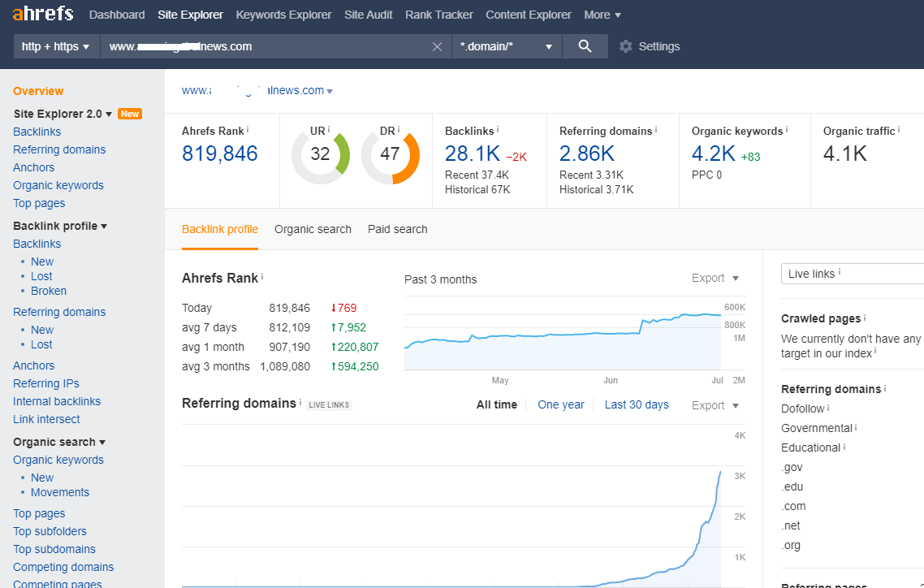The width and height of the screenshot is (924, 588).
Task: Click the 'LIVE LINKS' label badge
Action: pyautogui.click(x=330, y=405)
